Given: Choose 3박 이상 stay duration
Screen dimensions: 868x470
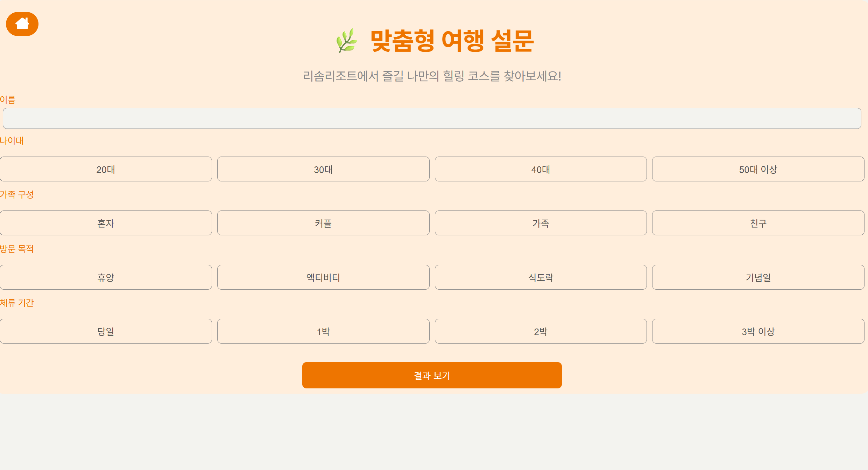Looking at the screenshot, I should click(x=758, y=331).
